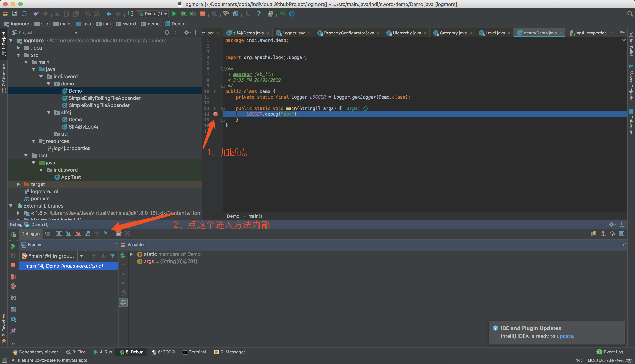This screenshot has height=364, width=635.
Task: Collapse the slf4j package
Action: [49, 112]
